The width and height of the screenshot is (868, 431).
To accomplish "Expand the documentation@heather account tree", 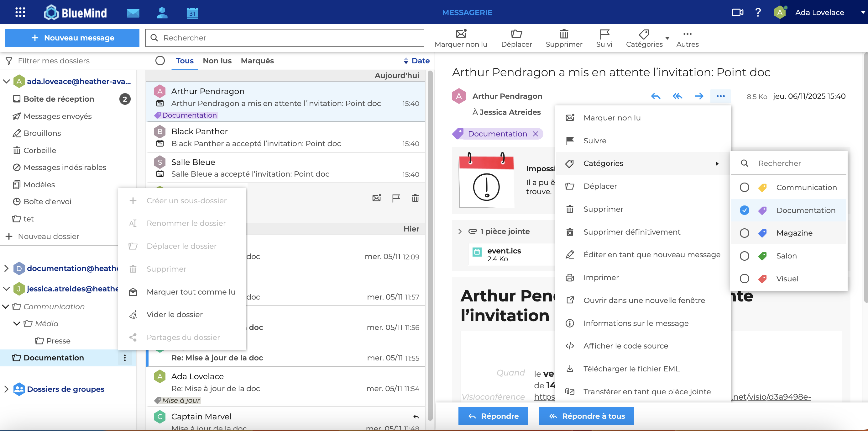I will coord(6,269).
